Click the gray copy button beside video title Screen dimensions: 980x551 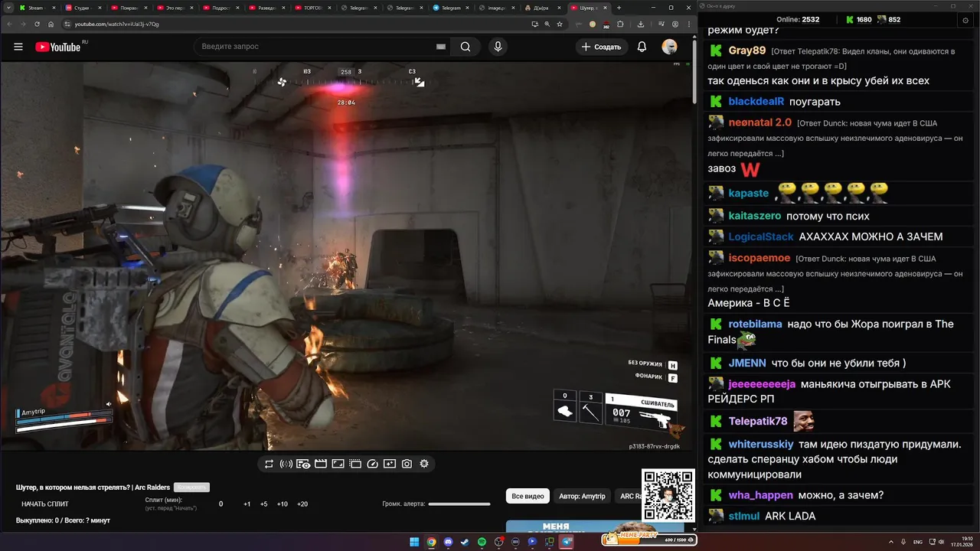pos(191,487)
